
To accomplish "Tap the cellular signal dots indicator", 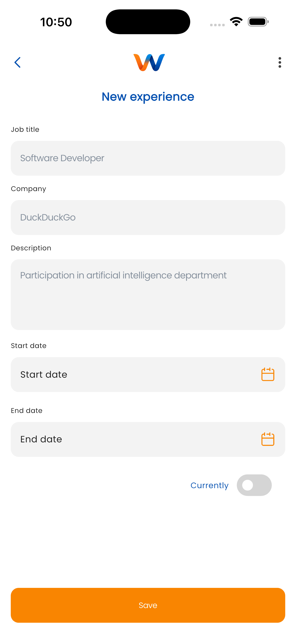I will point(217,25).
